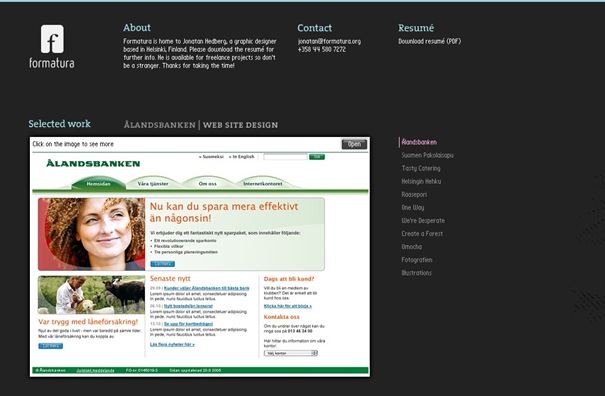Click the Läs flera nyheter här link
Viewport: 605px width, 396px height.
coord(172,344)
